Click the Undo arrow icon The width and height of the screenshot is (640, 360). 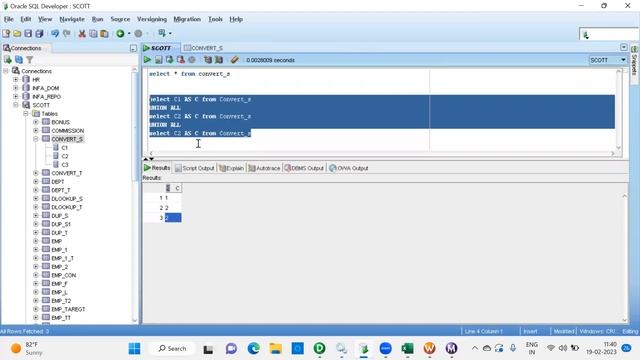[x=55, y=33]
